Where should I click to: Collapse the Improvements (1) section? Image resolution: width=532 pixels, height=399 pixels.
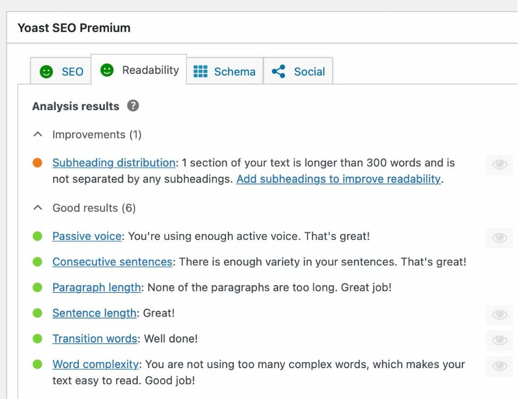pos(87,135)
